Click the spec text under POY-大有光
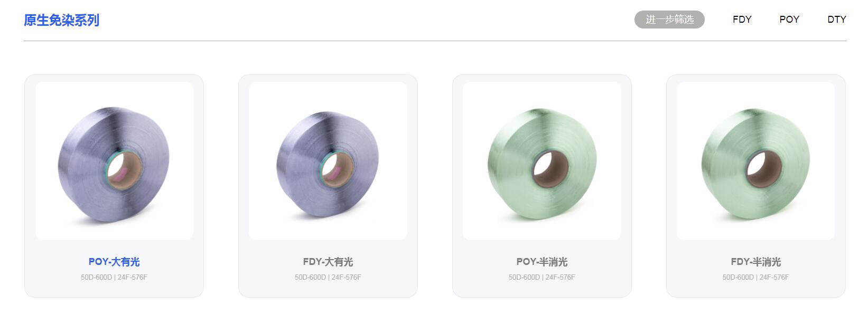This screenshot has width=868, height=324. point(114,277)
